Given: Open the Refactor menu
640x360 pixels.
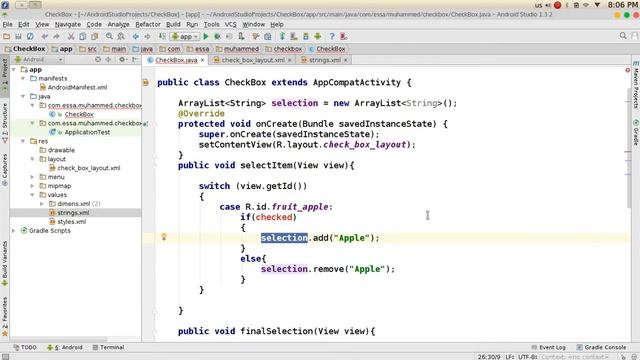Looking at the screenshot, I should coord(148,24).
